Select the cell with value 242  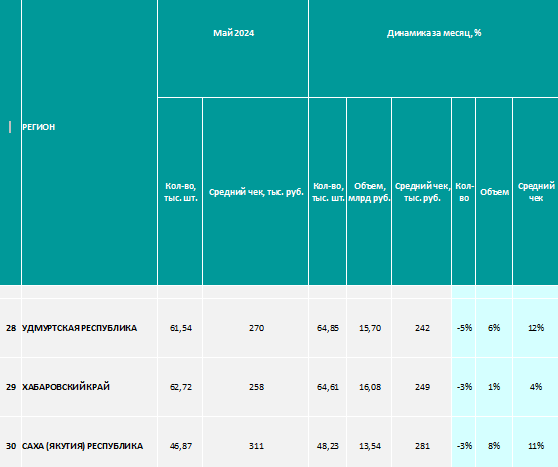(x=422, y=328)
